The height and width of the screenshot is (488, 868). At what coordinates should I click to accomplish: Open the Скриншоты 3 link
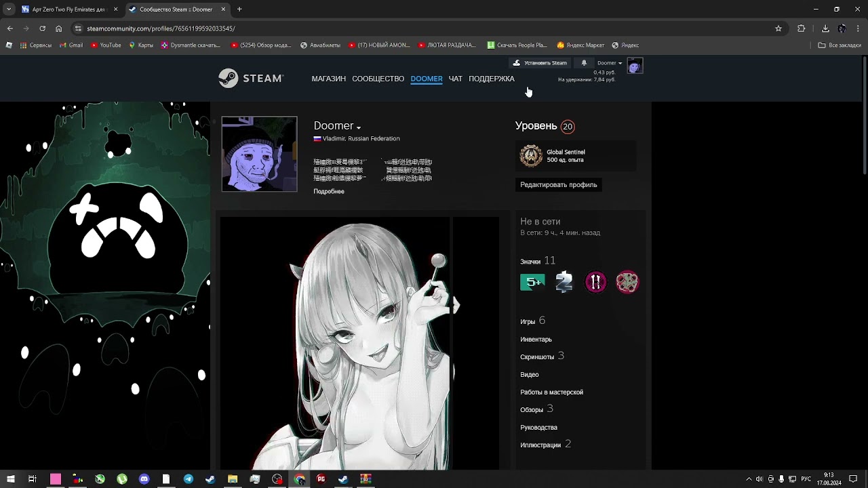coord(542,356)
